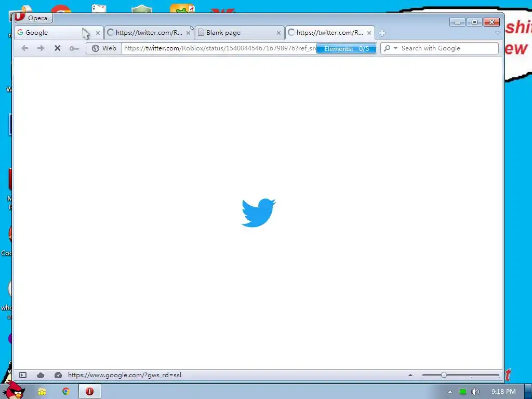The height and width of the screenshot is (399, 532).
Task: Close the Opera window
Action: click(491, 22)
